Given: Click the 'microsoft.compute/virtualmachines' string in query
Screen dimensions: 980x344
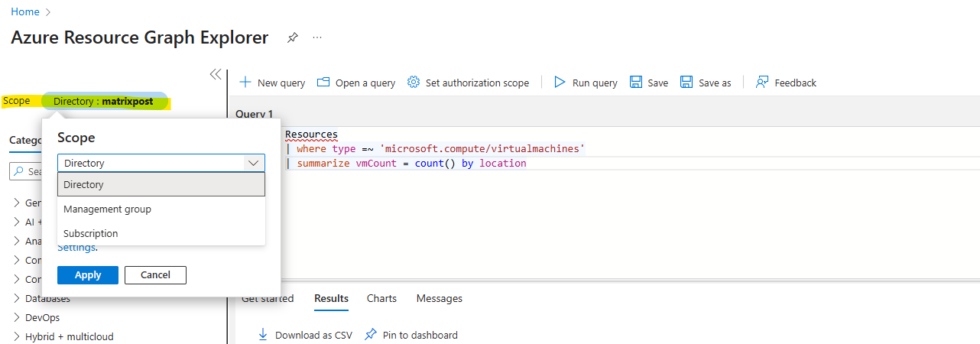Looking at the screenshot, I should point(482,148).
